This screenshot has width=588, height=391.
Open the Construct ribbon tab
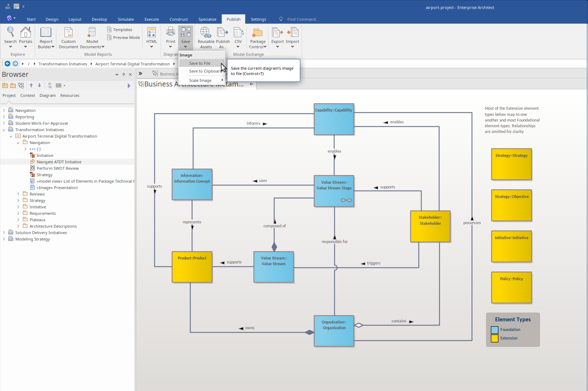click(x=179, y=19)
